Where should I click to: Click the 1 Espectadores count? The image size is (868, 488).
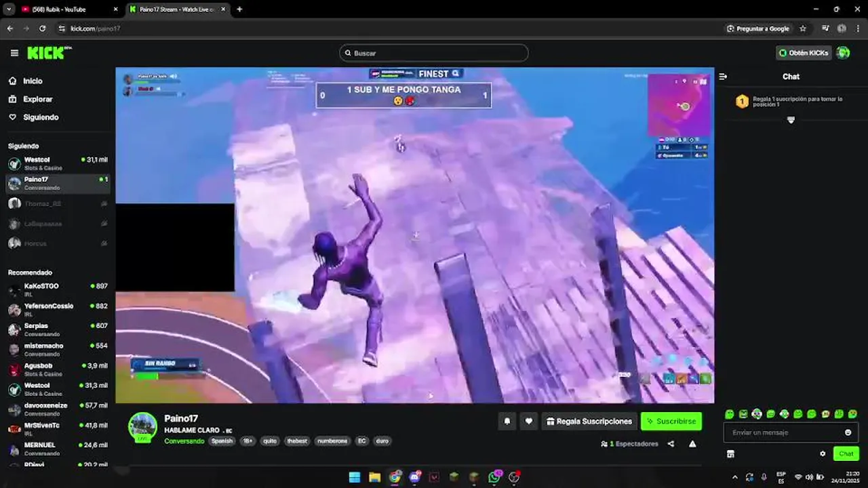point(629,444)
